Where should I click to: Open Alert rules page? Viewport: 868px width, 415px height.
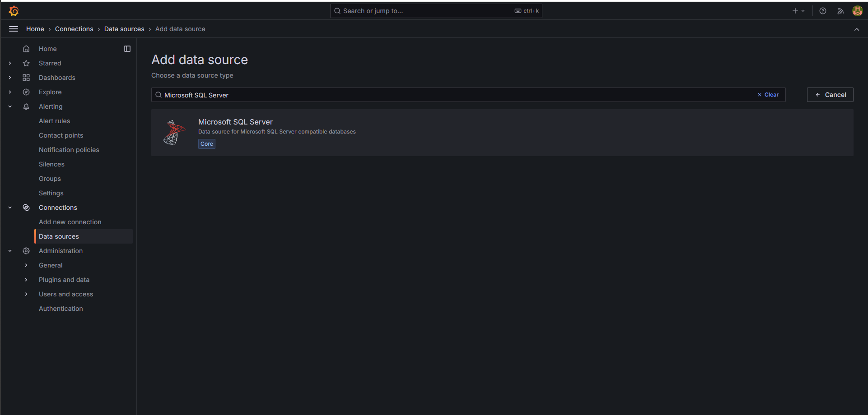(55, 121)
